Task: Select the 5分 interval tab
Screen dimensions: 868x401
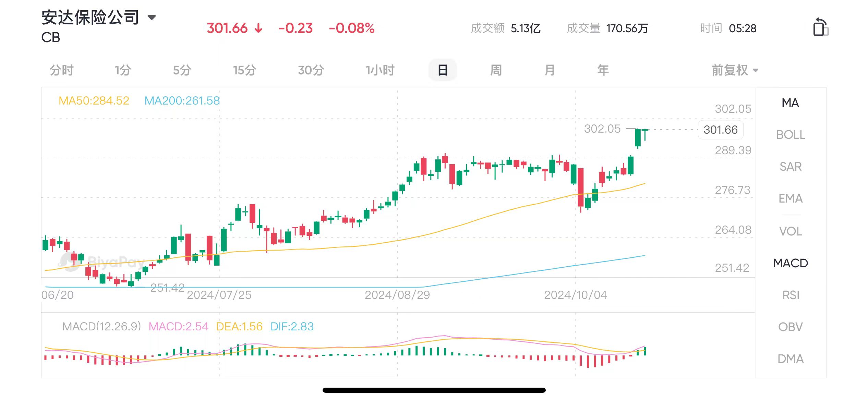Action: tap(182, 70)
